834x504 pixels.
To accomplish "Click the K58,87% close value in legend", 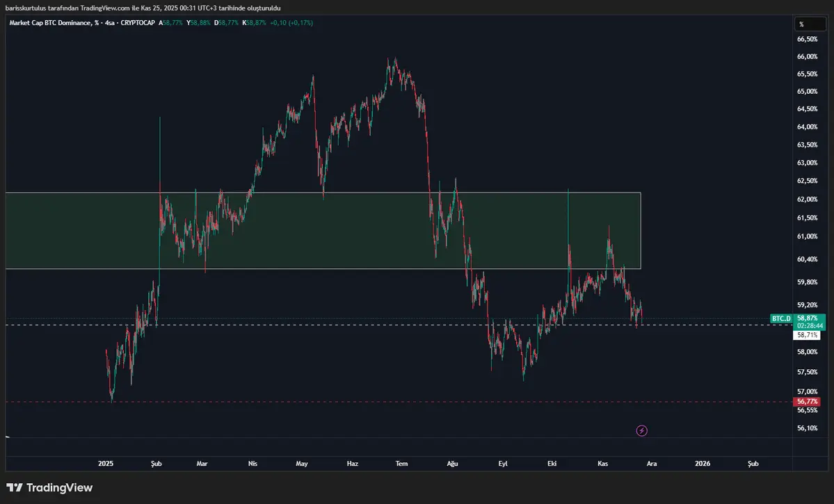I will 254,23.
